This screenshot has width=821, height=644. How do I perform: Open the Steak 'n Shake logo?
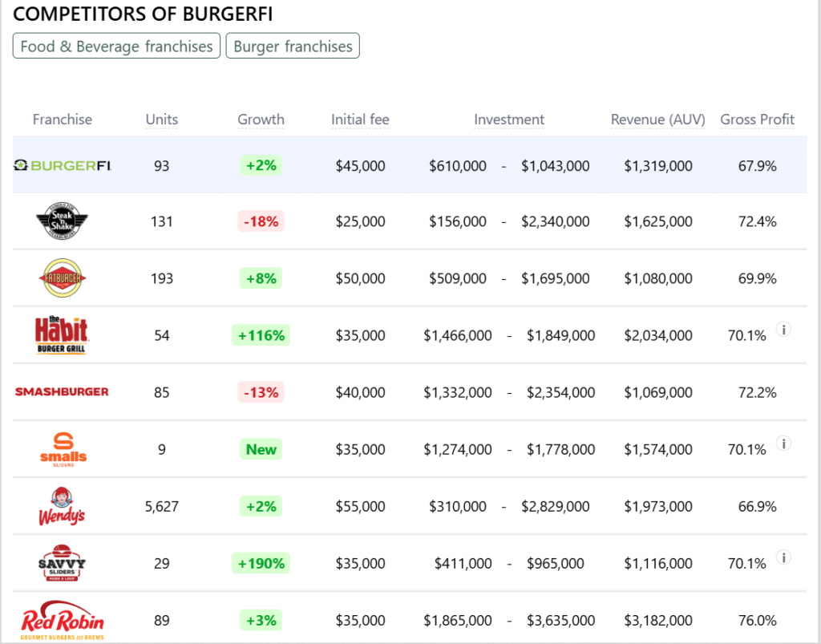[62, 221]
